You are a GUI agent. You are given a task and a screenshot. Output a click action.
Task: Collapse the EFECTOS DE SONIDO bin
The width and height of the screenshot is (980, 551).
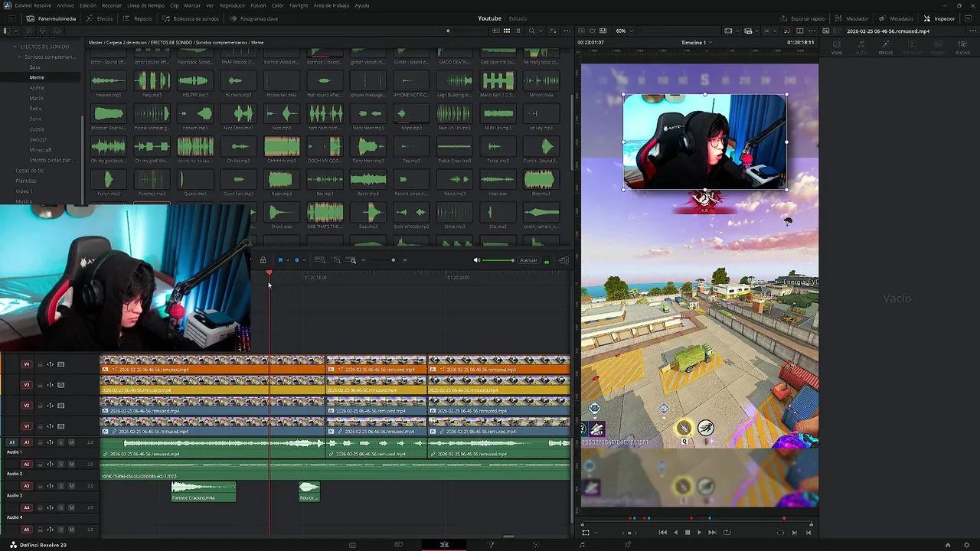[x=15, y=47]
